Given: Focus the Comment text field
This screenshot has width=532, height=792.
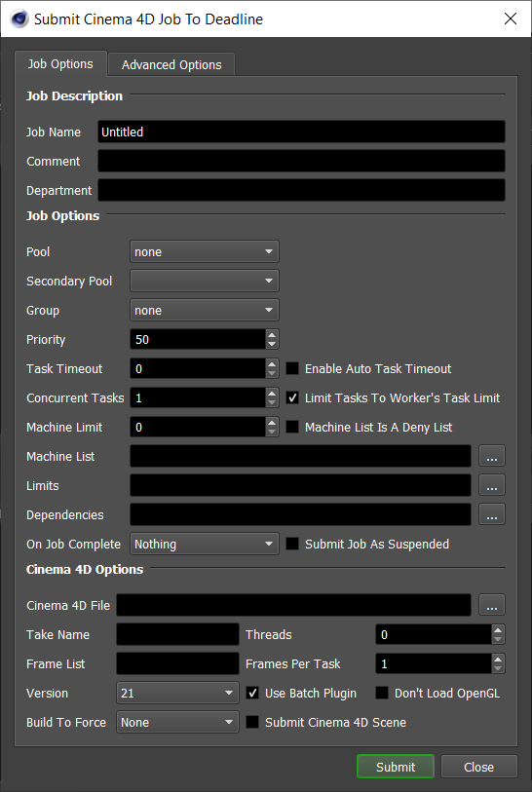Looking at the screenshot, I should [301, 161].
